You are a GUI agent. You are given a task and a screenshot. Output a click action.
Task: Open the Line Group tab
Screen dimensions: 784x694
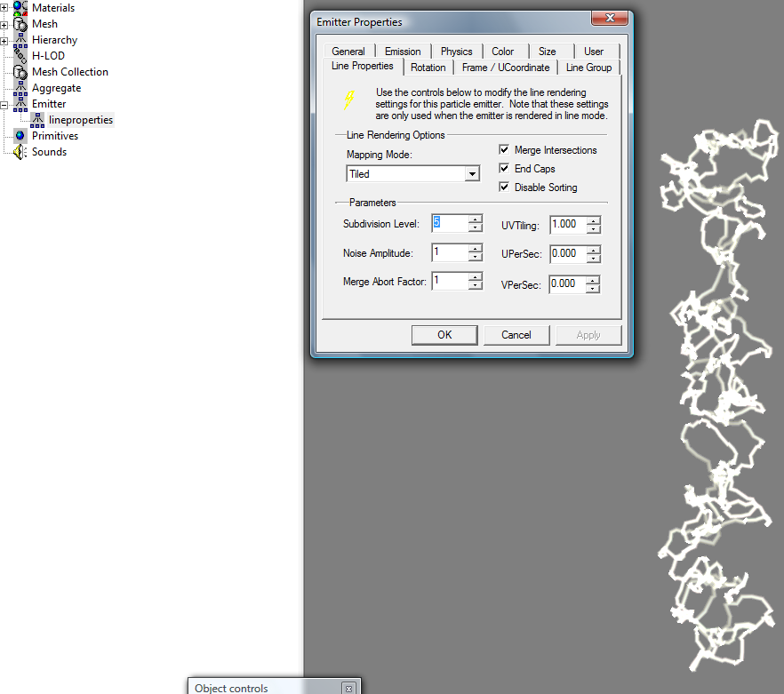point(588,68)
